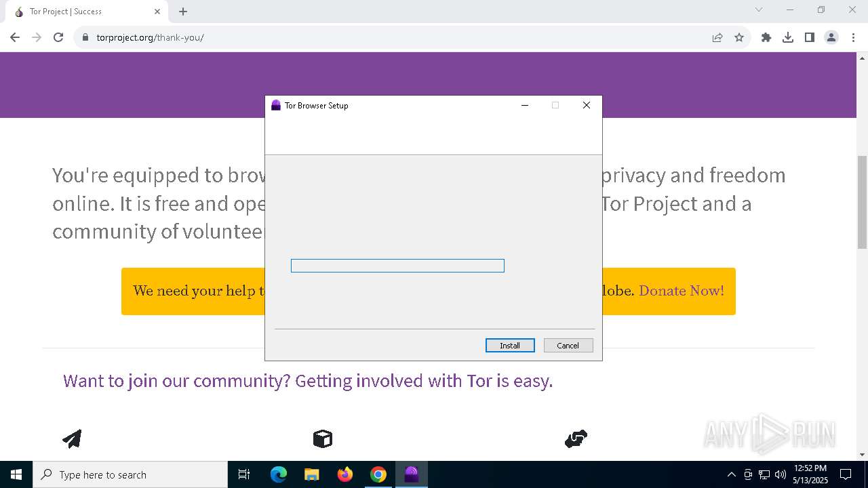
Task: Close the Tor Browser Setup window
Action: click(587, 105)
